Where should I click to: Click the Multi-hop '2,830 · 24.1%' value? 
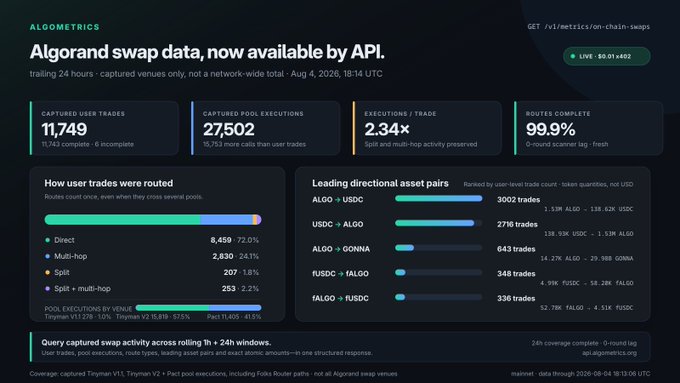pos(235,256)
